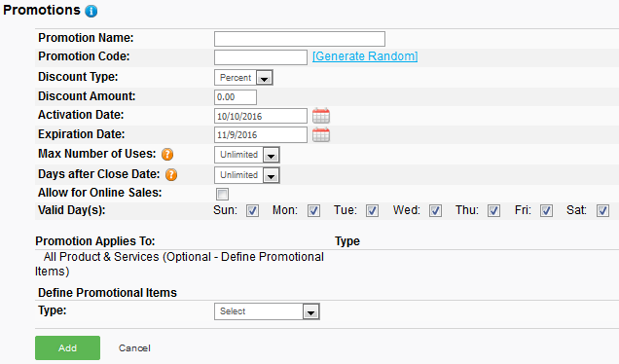Open the Activation Date calendar picker
Viewport: 619px width, 364px height.
click(321, 116)
